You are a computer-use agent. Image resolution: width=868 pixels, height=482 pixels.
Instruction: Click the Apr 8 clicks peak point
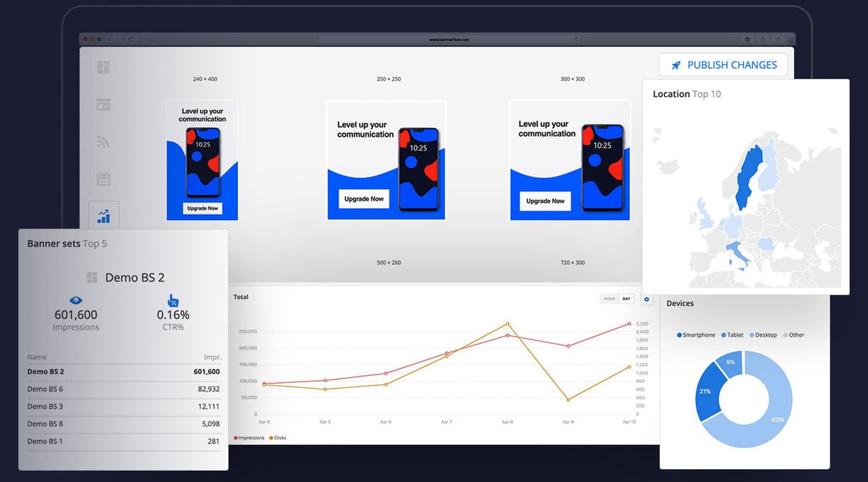click(x=507, y=324)
